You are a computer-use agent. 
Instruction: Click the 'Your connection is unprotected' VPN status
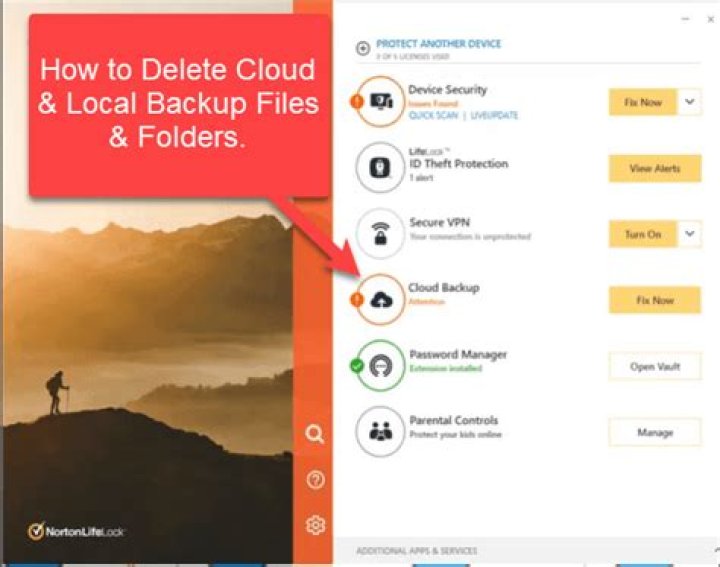tap(470, 236)
